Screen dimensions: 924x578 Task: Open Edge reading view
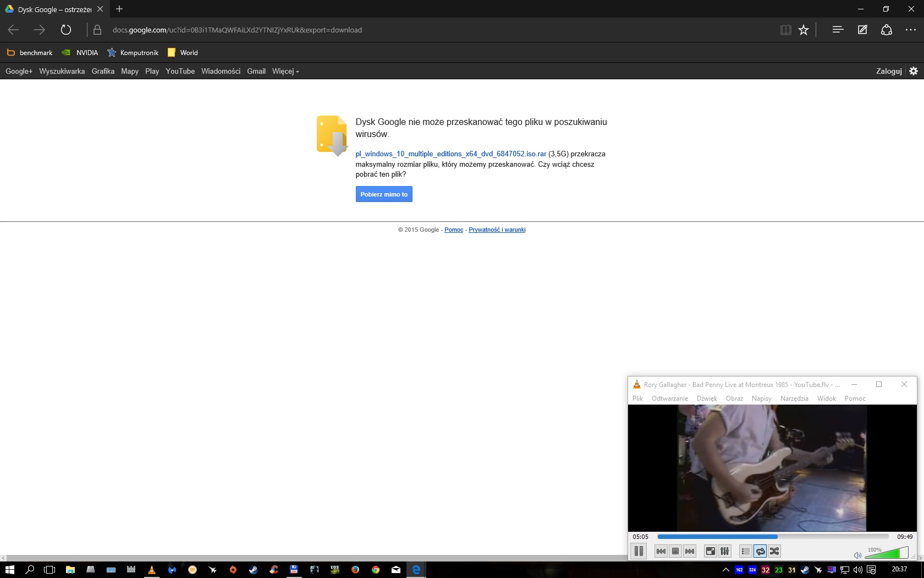click(x=786, y=30)
